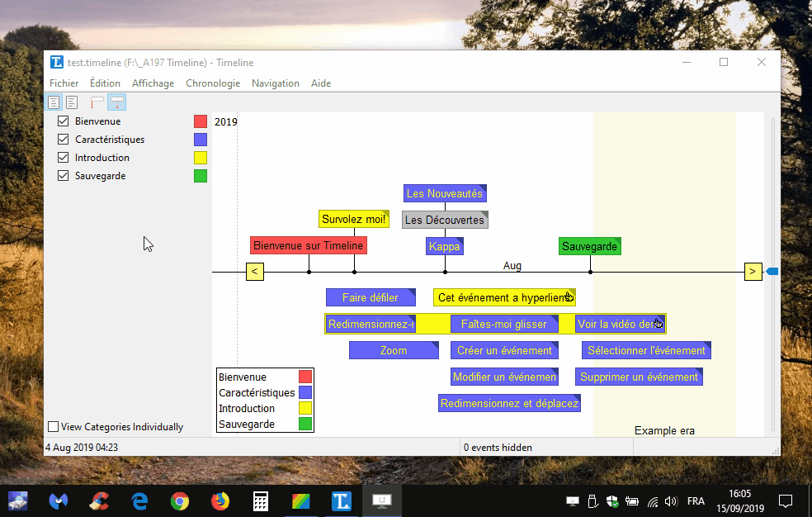Image resolution: width=812 pixels, height=517 pixels.
Task: Click the 'Example era' label
Action: pos(664,430)
